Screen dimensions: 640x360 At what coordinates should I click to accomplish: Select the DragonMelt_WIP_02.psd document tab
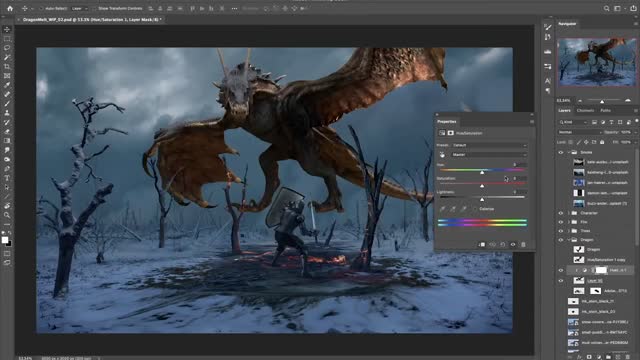click(92, 20)
